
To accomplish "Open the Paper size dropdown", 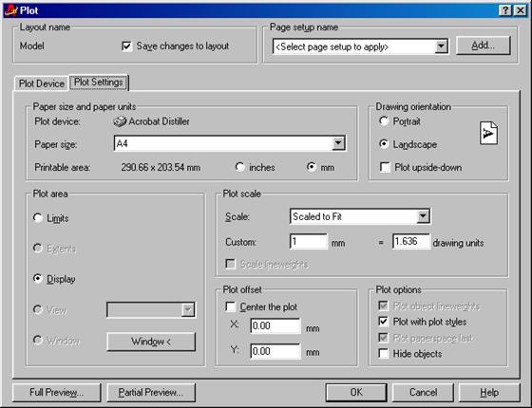I will [338, 143].
